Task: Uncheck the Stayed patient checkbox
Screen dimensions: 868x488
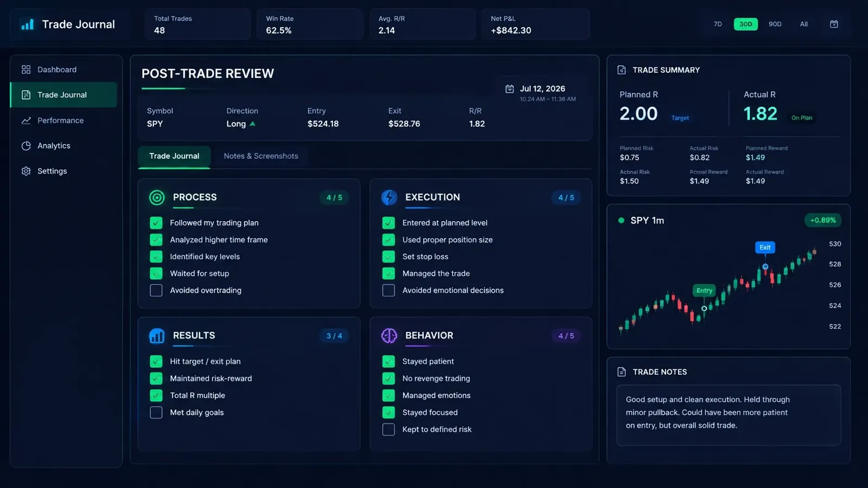Action: tap(388, 362)
